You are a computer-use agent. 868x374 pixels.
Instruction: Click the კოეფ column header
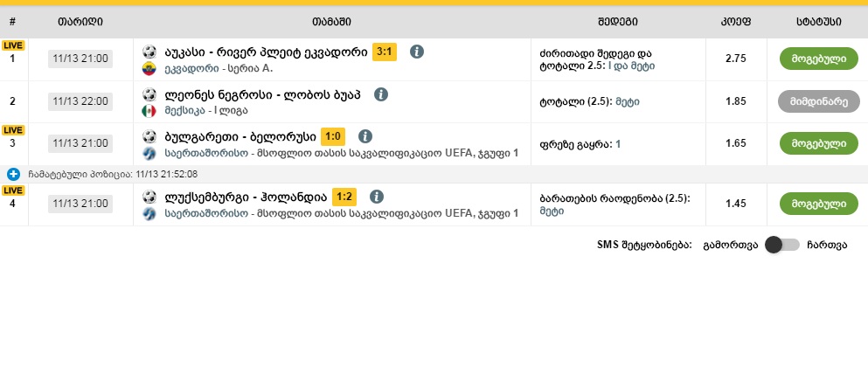point(736,20)
